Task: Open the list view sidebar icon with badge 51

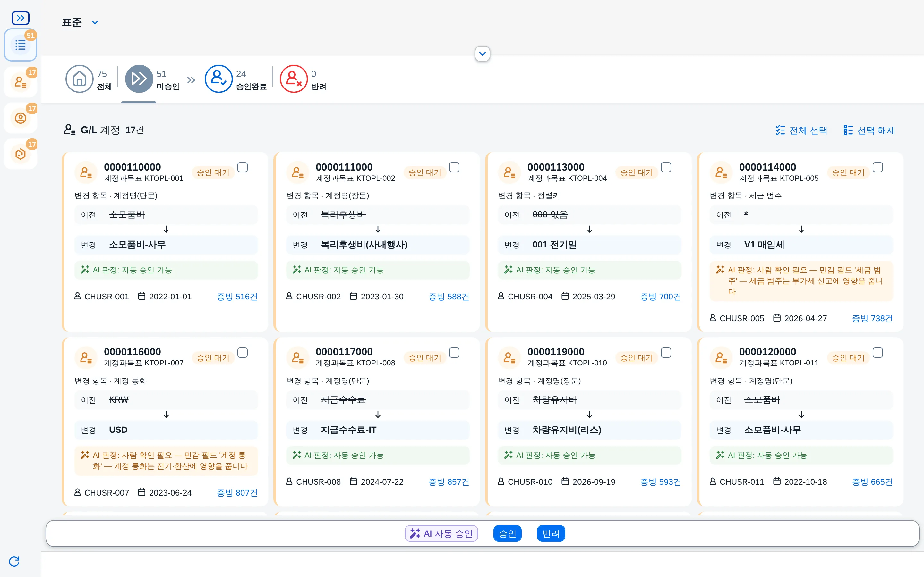Action: coord(20,45)
